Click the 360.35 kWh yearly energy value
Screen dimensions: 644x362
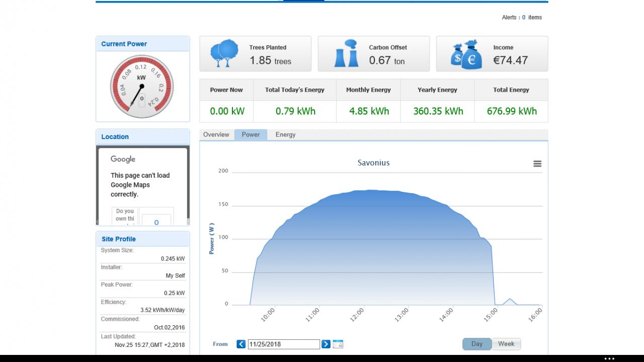[438, 111]
